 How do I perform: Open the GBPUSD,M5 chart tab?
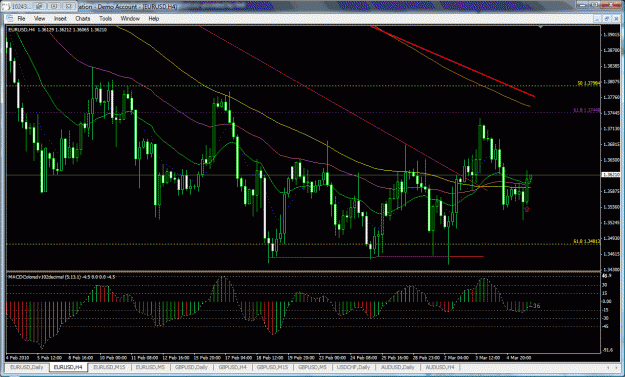tap(312, 367)
